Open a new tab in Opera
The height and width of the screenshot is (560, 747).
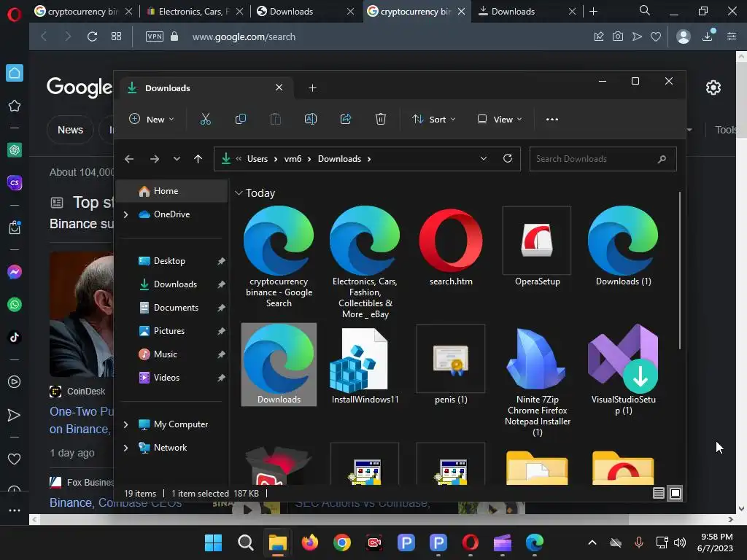(594, 12)
